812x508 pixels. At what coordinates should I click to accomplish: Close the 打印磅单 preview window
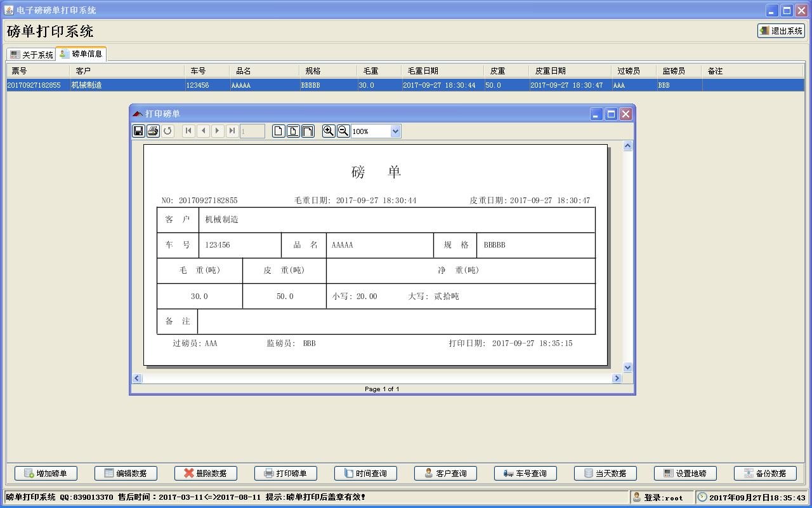pyautogui.click(x=625, y=114)
